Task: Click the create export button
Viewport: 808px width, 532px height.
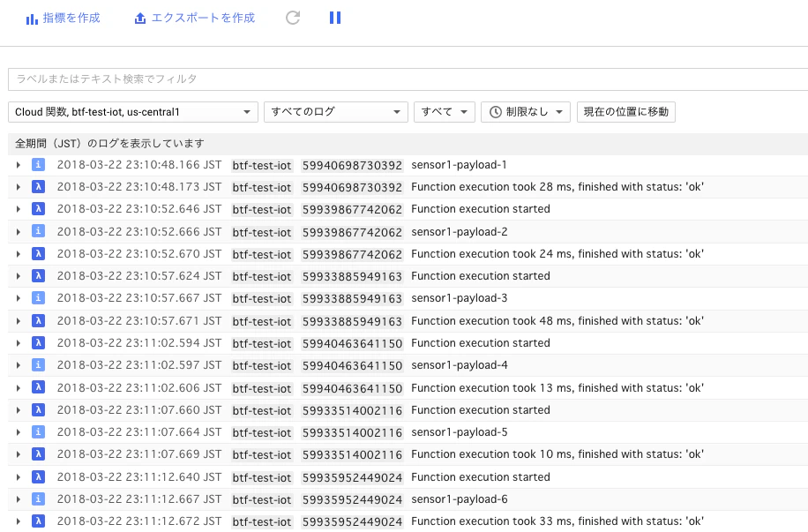Action: click(x=194, y=18)
